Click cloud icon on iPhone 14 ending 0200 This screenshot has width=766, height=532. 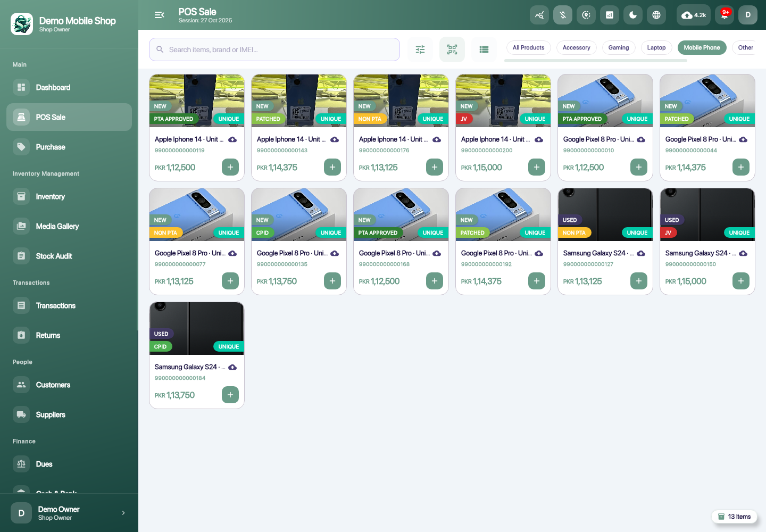point(539,139)
